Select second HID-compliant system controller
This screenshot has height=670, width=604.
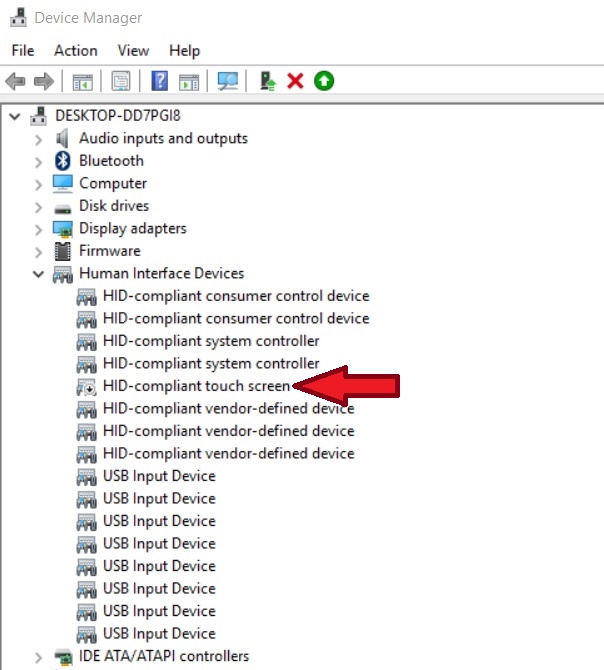tap(211, 364)
